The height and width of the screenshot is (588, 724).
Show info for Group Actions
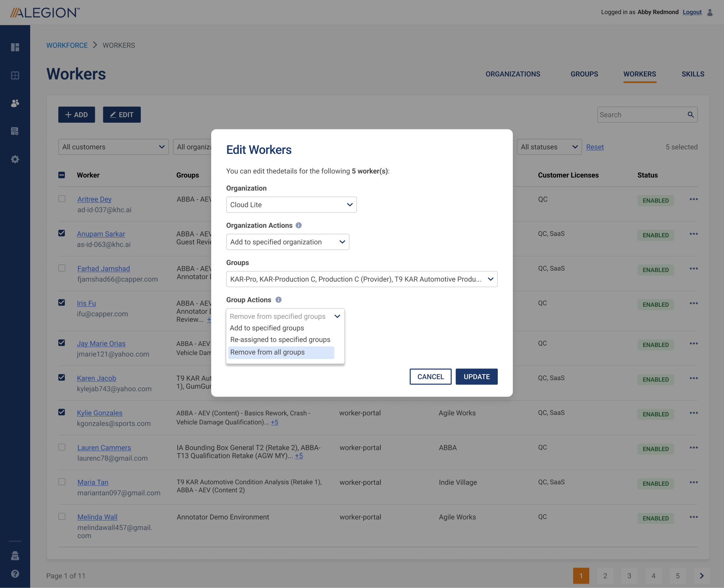278,300
